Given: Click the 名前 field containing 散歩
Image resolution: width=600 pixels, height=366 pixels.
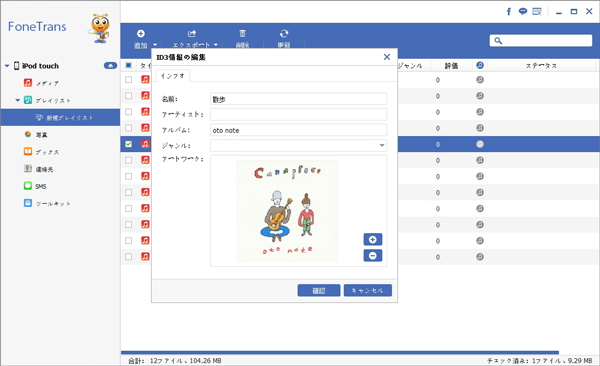Looking at the screenshot, I should [298, 99].
